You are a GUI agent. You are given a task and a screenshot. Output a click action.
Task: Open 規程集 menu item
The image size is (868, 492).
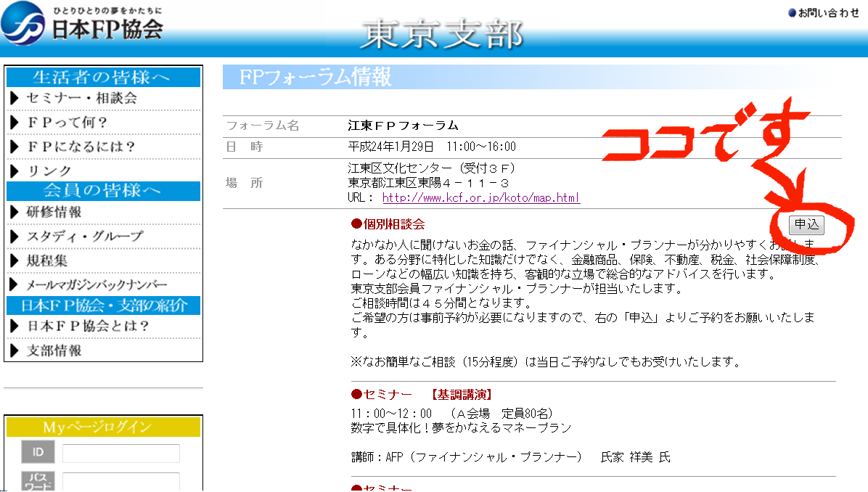tap(47, 261)
